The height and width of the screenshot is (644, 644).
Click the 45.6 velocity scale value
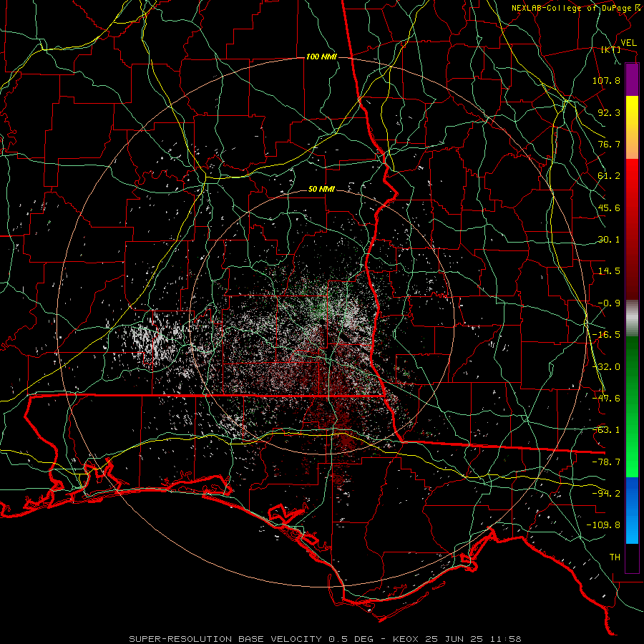click(609, 208)
